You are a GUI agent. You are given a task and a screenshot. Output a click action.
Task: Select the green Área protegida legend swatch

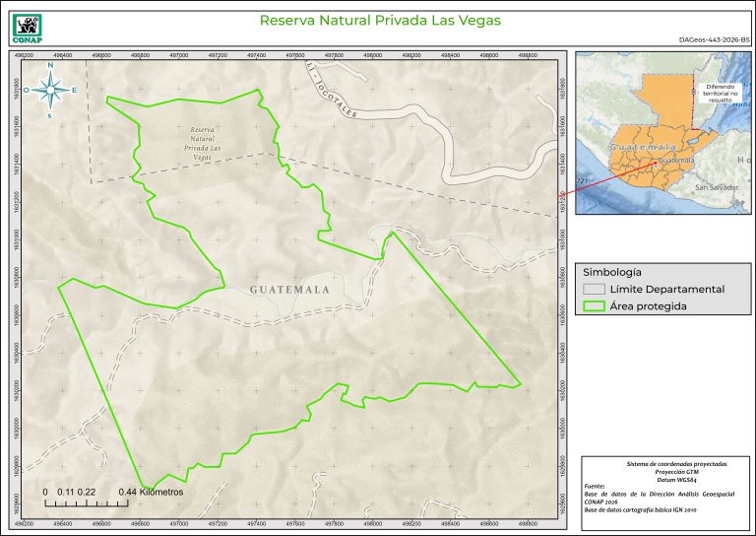tap(593, 306)
